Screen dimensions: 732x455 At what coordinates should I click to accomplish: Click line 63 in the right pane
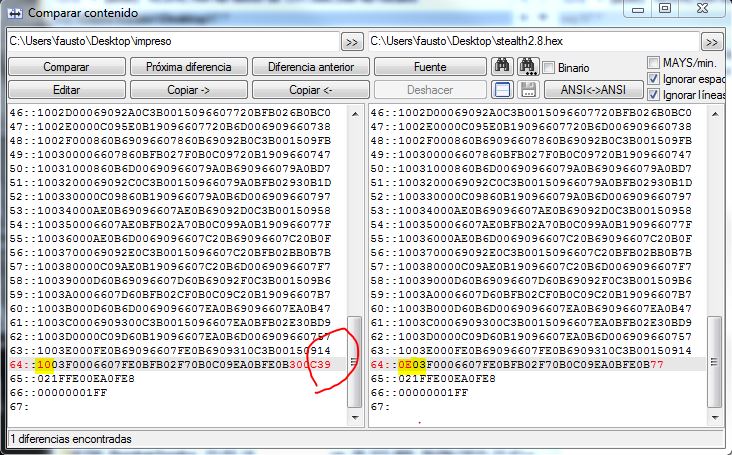(x=531, y=350)
